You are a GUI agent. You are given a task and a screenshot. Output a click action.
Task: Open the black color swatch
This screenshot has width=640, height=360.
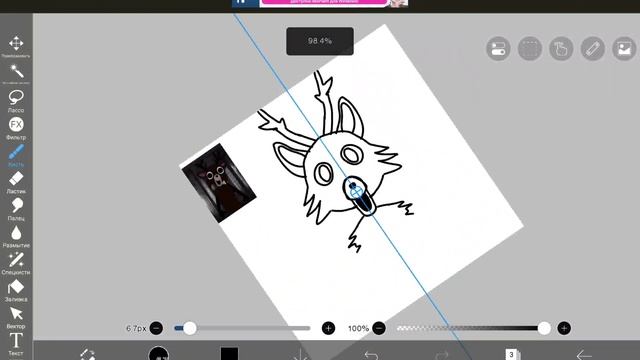[229, 353]
